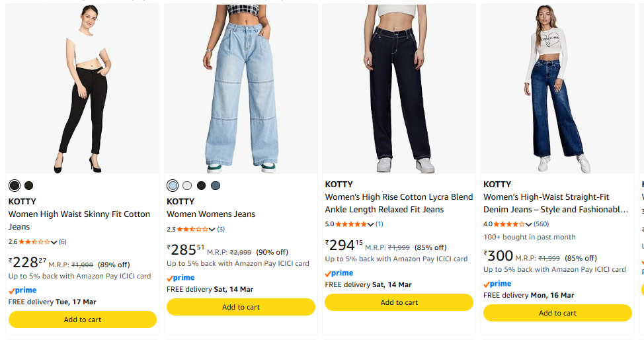Add the ₹228 Skinny Fit Cotton Jeans to cart
Image resolution: width=644 pixels, height=340 pixels.
tap(83, 319)
